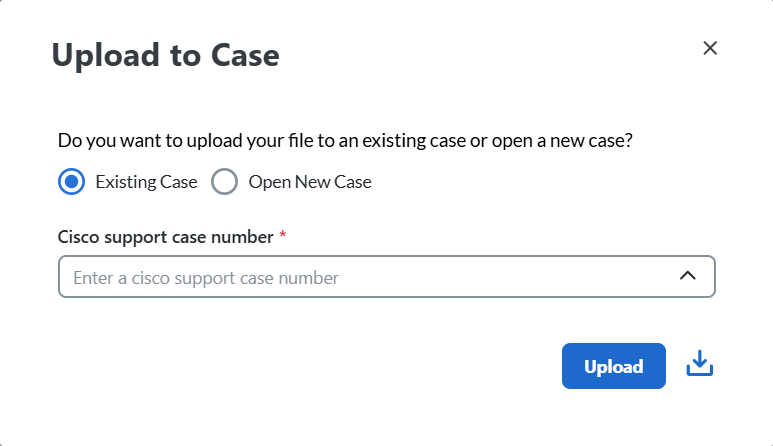Click the word "Case" in the dialog heading
The height and width of the screenshot is (446, 773).
245,56
